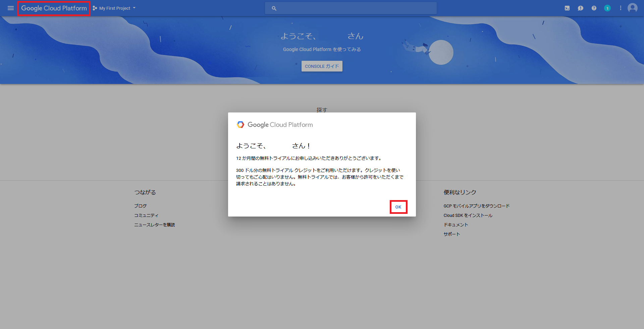Click the header search field
The height and width of the screenshot is (329, 644).
351,8
